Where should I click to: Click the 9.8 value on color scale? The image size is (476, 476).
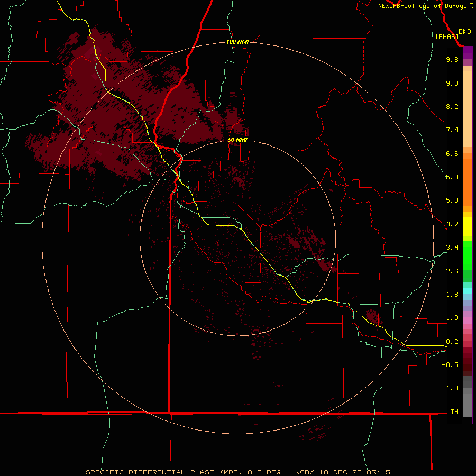[x=452, y=59]
